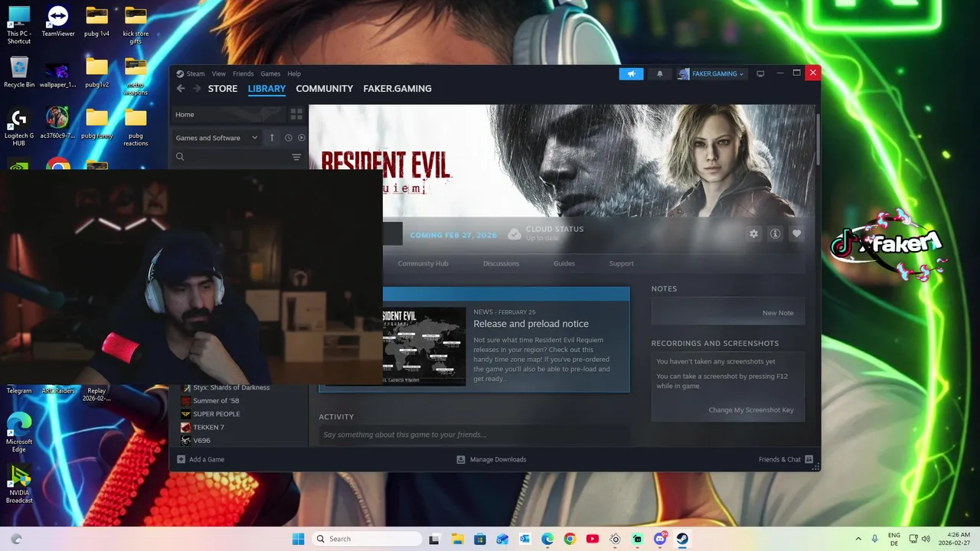980x551 pixels.
Task: Click the activity 'Say something' input field
Action: coord(475,435)
